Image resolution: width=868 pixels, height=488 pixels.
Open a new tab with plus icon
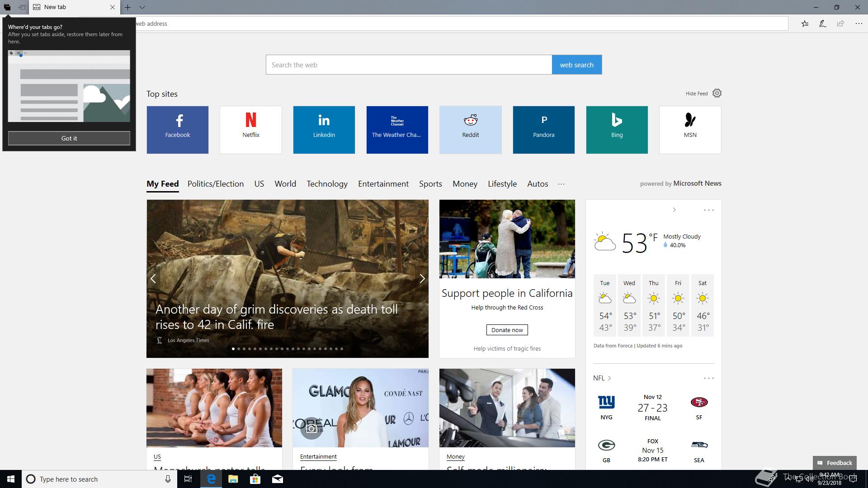pos(128,7)
